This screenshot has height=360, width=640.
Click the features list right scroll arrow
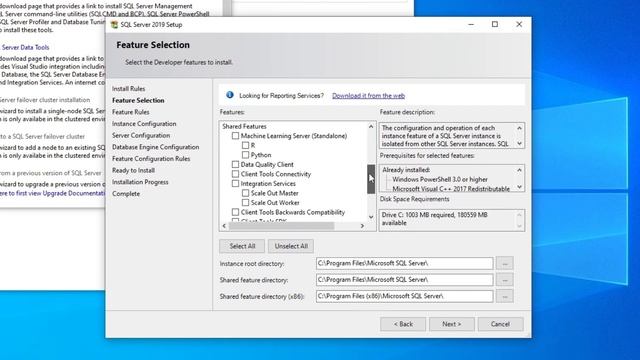click(362, 226)
